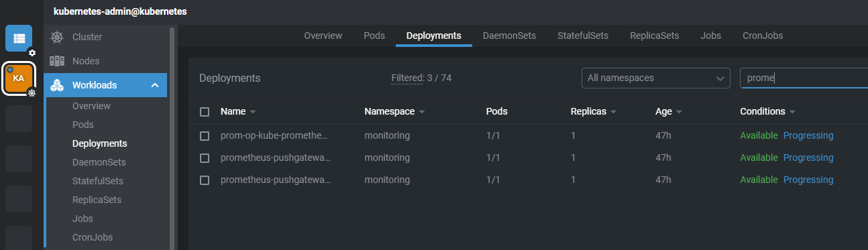This screenshot has height=250, width=868.
Task: Open ReplicaSets in the sidebar
Action: tap(97, 200)
